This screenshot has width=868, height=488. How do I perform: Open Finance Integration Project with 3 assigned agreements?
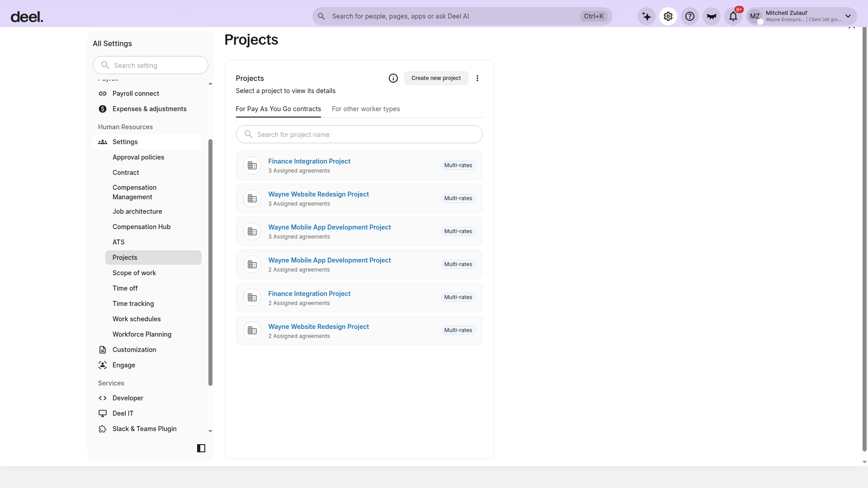tap(309, 161)
